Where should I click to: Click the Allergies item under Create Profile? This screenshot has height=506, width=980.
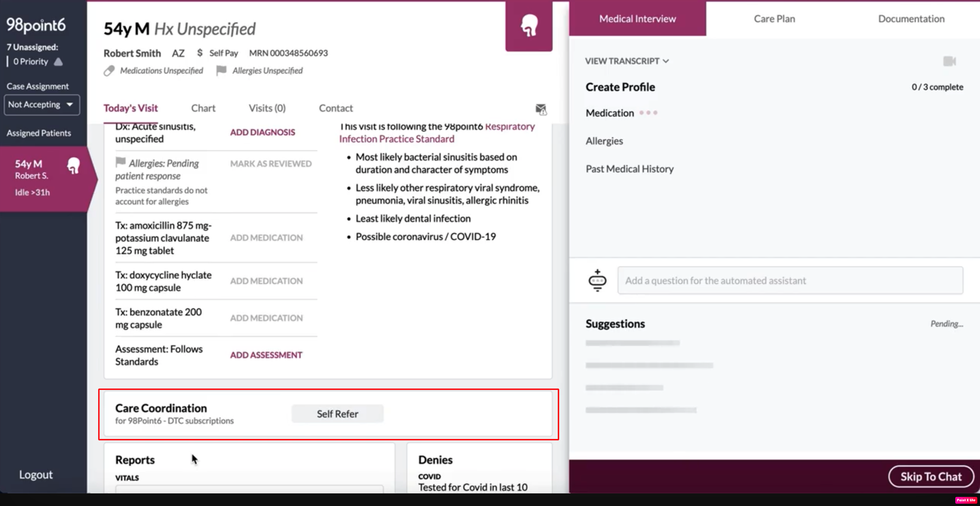point(604,141)
